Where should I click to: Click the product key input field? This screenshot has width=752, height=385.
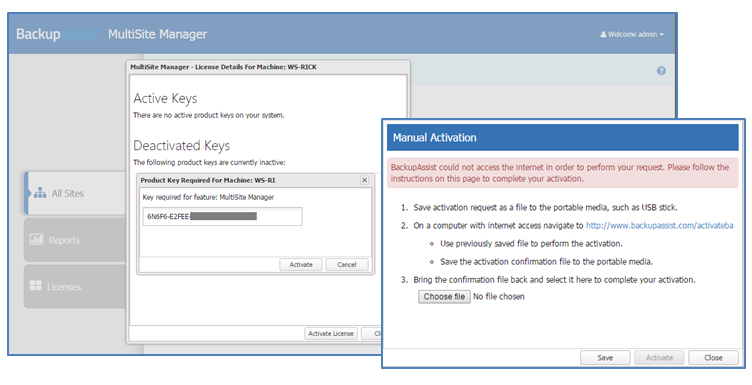[223, 217]
